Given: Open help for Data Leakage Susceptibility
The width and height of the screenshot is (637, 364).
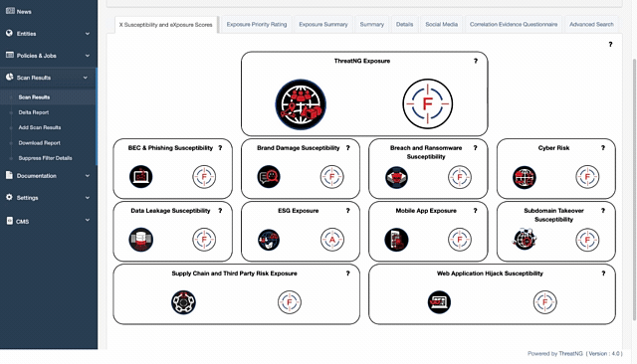Looking at the screenshot, I should coord(220,211).
